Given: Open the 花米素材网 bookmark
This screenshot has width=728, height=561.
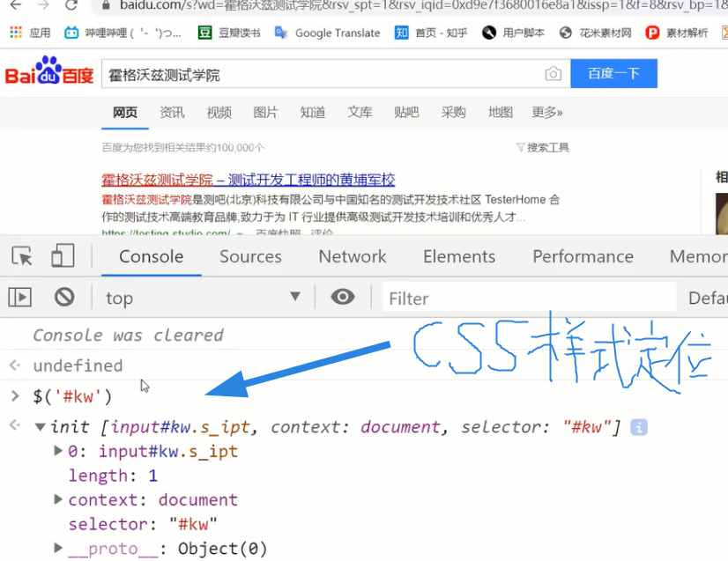Looking at the screenshot, I should tap(595, 33).
